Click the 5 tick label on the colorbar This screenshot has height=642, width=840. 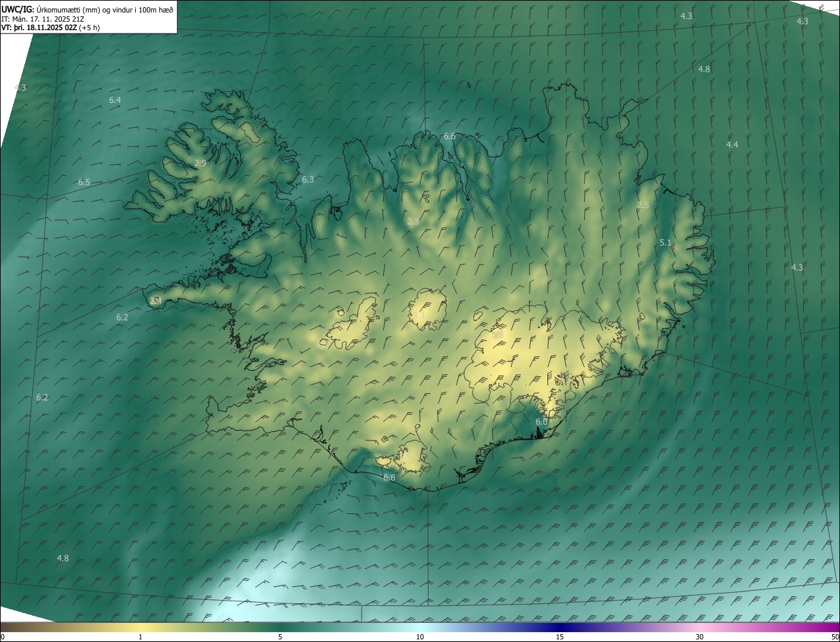coord(280,637)
